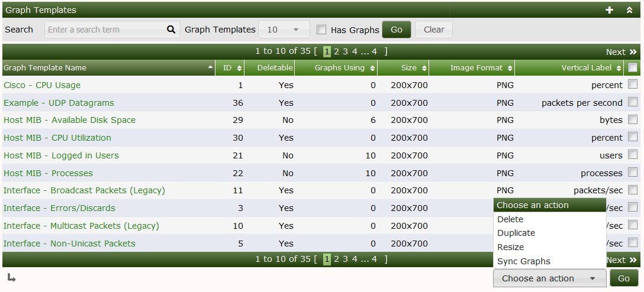The image size is (644, 292).
Task: Collapse the Graph Templates filter panel
Action: (629, 10)
